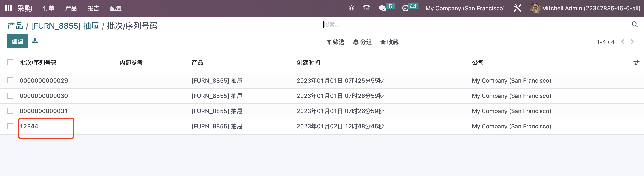
Task: Open the 分组 group-by dropdown
Action: click(x=362, y=42)
